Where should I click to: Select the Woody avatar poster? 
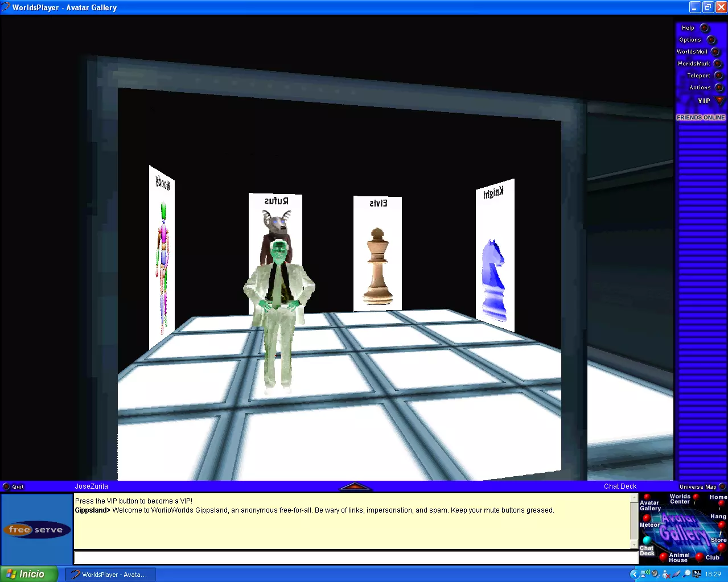pos(162,257)
